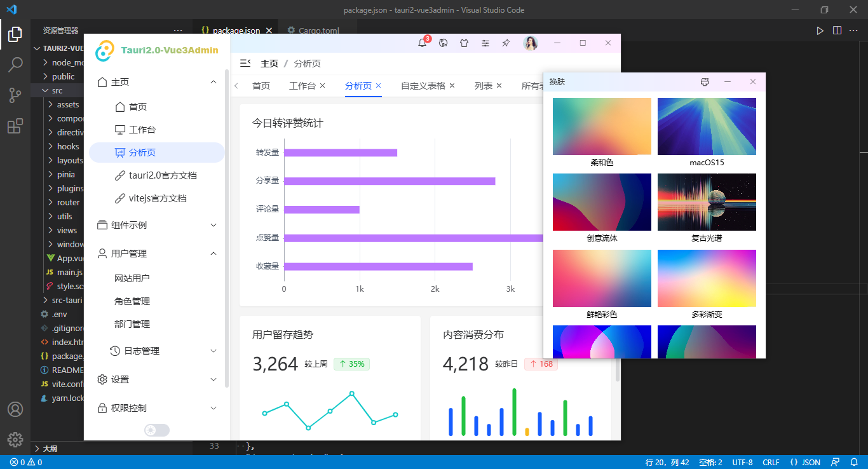This screenshot has width=868, height=469.
Task: Open 角色管理 in the sidebar
Action: pos(132,301)
